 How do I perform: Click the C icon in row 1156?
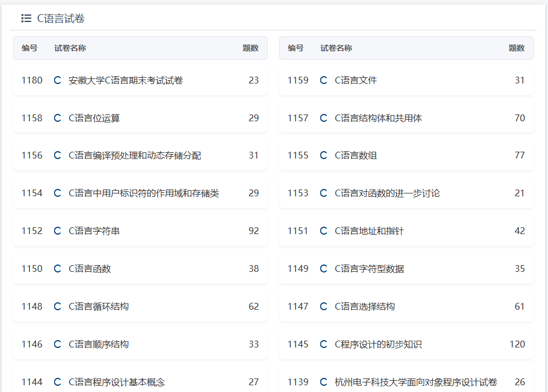(x=58, y=155)
